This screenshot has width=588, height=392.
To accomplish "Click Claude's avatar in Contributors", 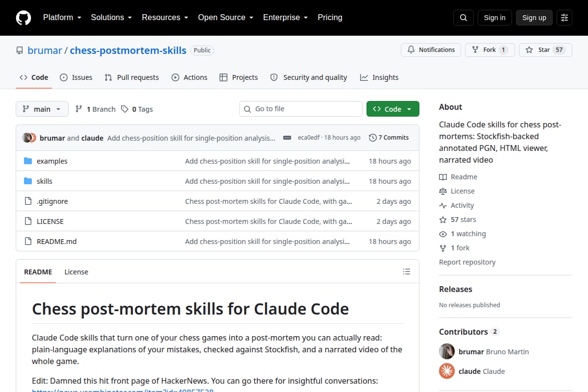I will [x=447, y=371].
